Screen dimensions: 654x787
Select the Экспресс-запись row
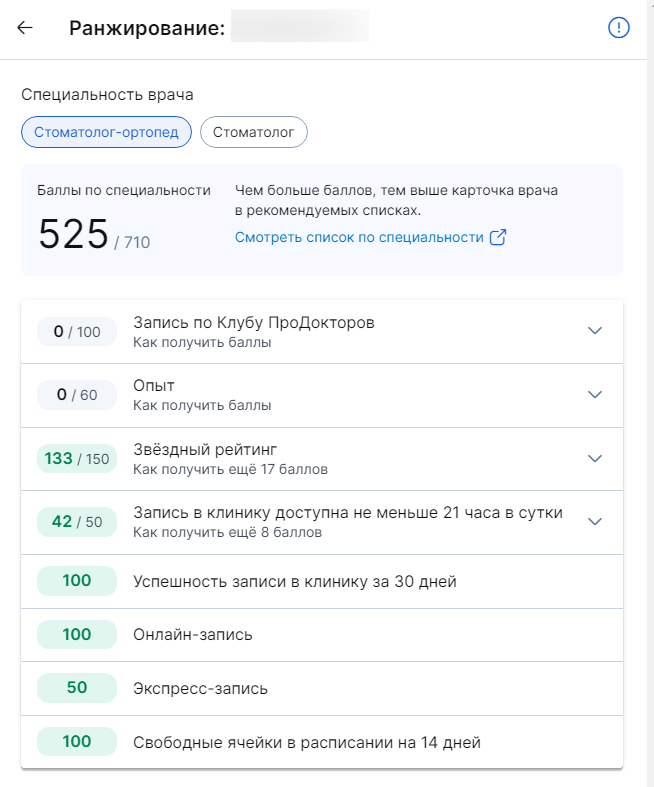[200, 689]
